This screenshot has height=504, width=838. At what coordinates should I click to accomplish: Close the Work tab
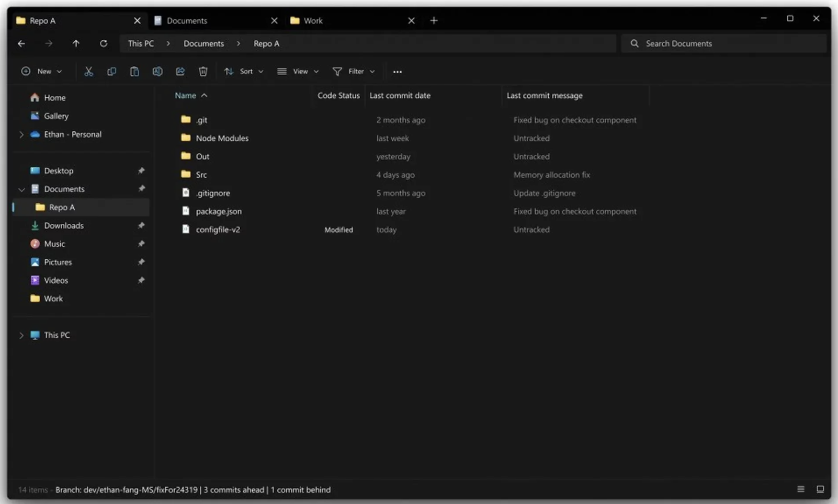(411, 20)
